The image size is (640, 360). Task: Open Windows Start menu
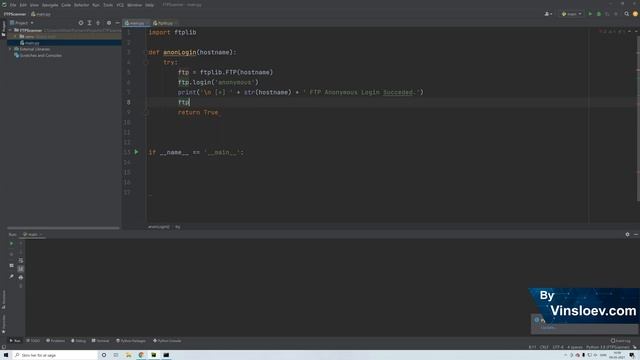(6, 355)
